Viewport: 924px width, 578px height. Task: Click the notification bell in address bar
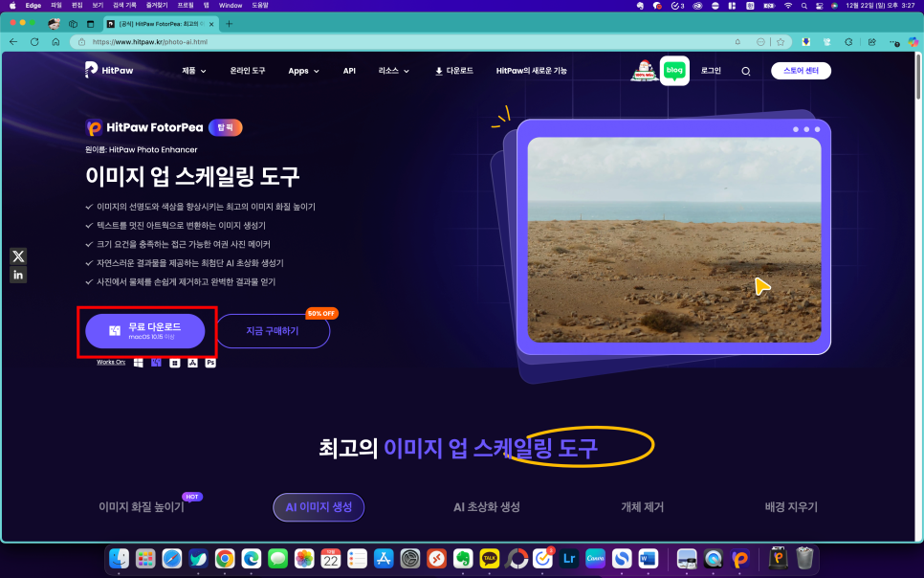[737, 42]
